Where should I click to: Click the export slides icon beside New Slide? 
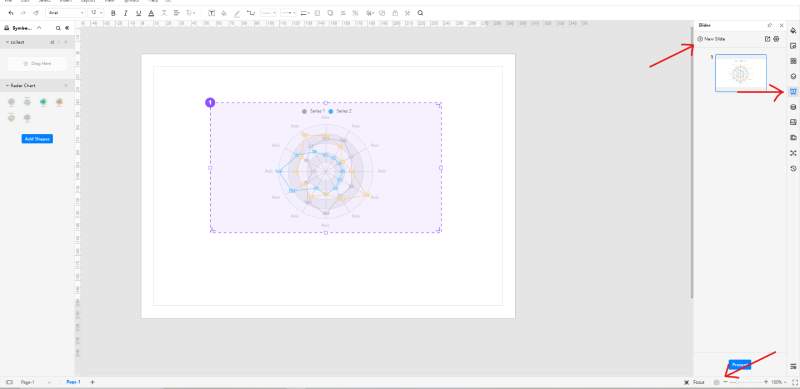(767, 39)
